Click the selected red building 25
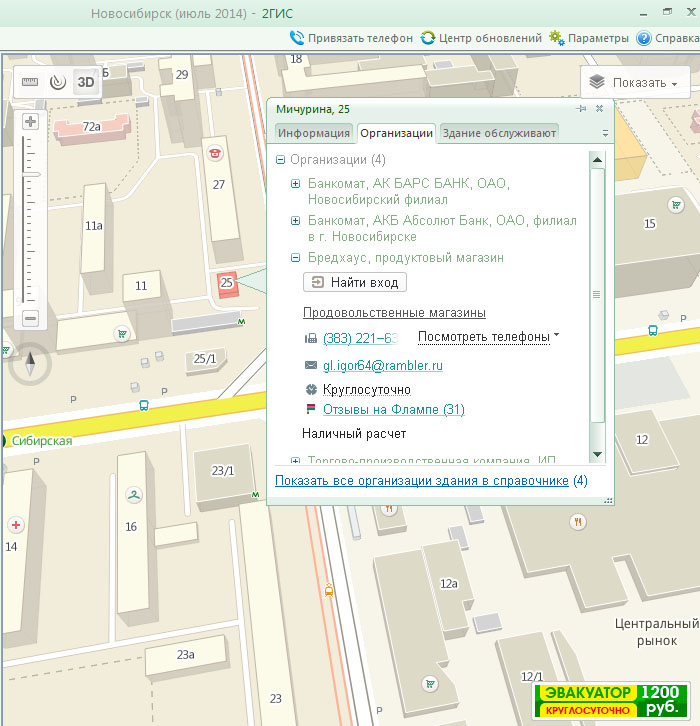 [x=227, y=284]
